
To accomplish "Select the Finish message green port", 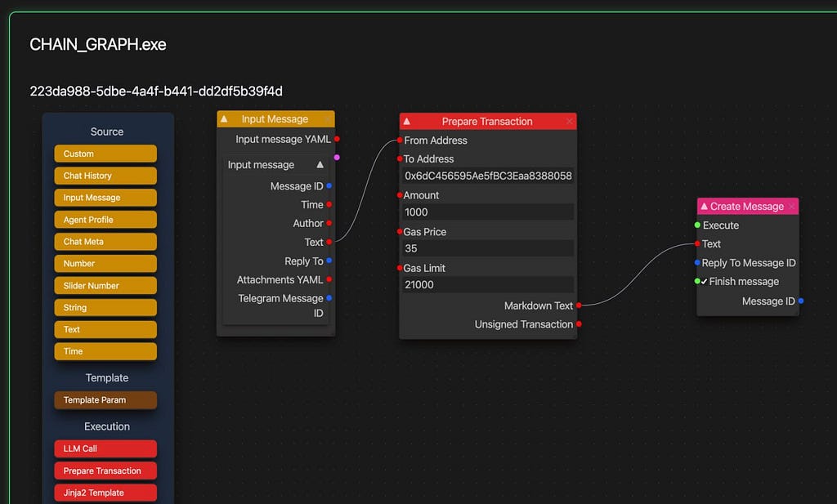I will pos(697,281).
